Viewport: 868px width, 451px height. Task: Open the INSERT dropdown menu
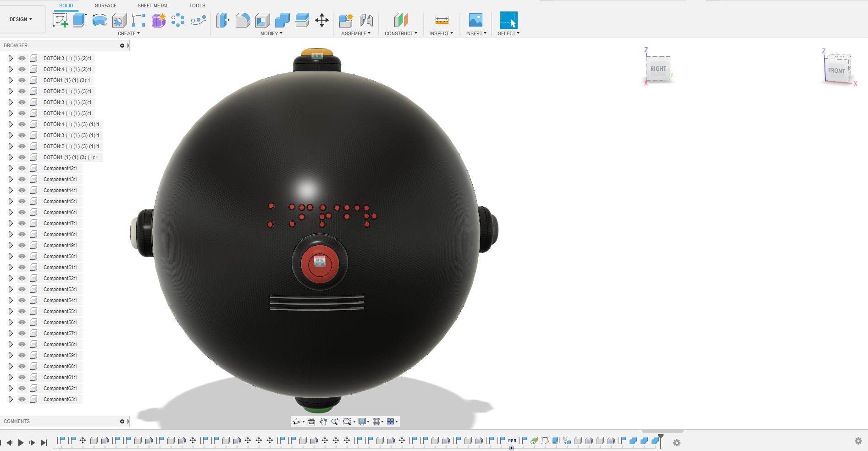(x=476, y=33)
